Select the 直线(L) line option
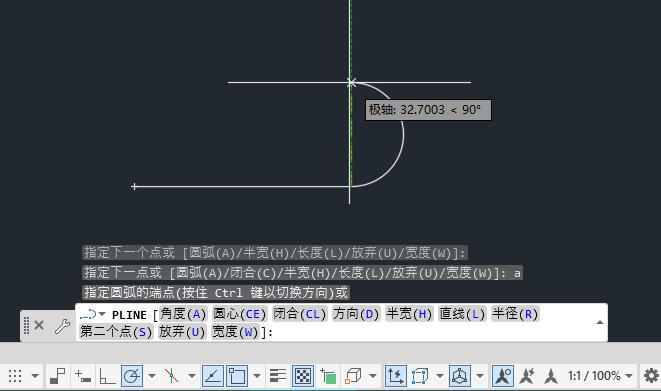Viewport: 661px width, 391px height. tap(462, 314)
